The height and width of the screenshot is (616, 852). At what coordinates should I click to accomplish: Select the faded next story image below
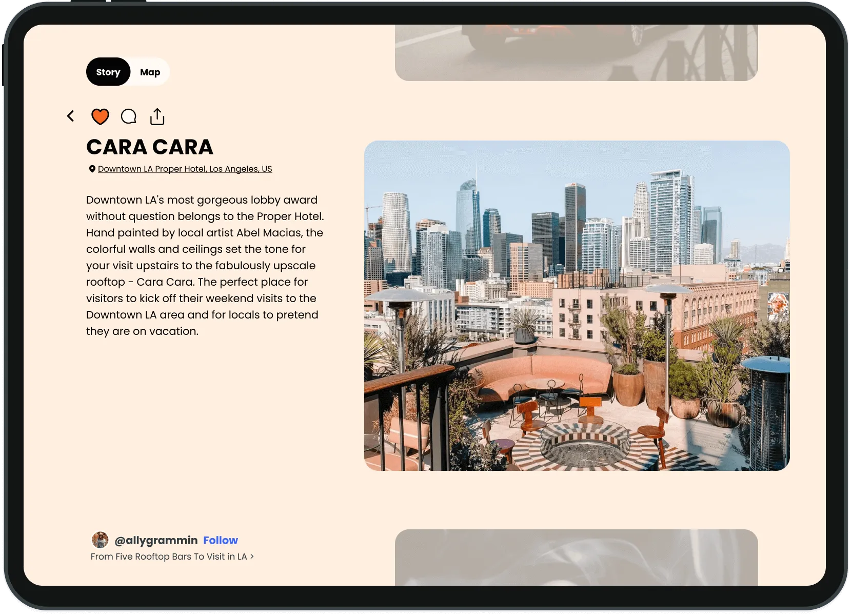tap(577, 558)
